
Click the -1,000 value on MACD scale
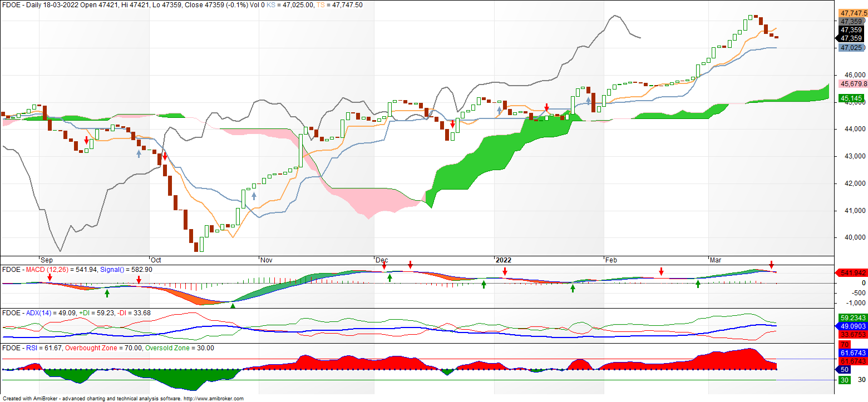click(x=856, y=303)
